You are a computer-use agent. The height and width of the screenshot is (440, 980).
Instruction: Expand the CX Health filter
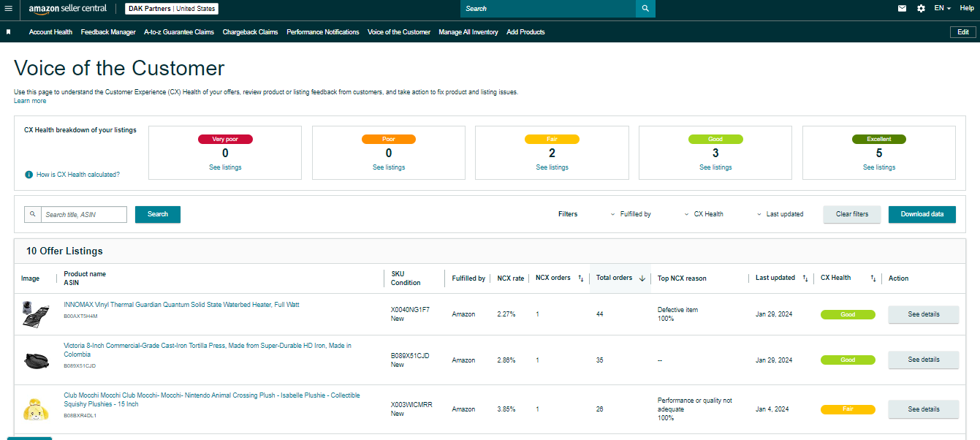704,214
